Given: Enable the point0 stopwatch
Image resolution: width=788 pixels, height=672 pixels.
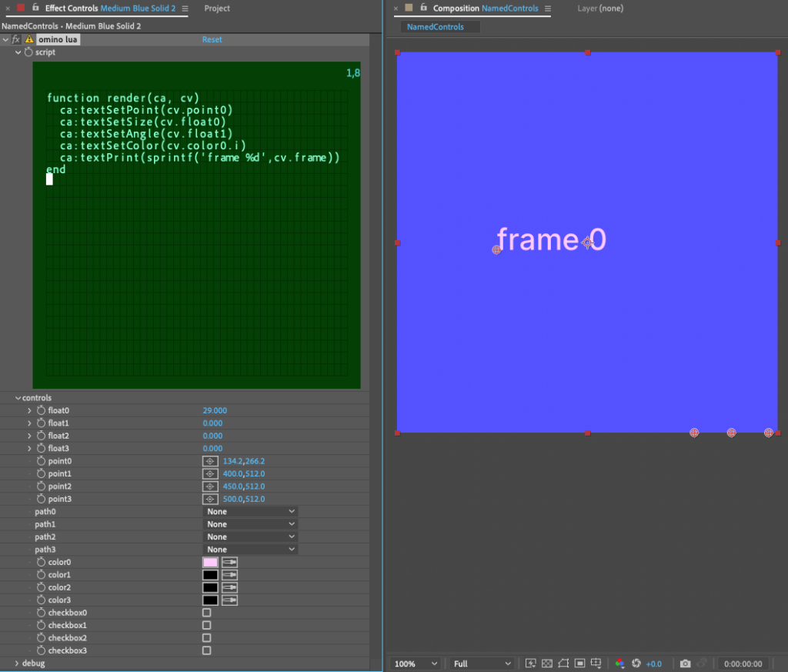Looking at the screenshot, I should coord(42,460).
